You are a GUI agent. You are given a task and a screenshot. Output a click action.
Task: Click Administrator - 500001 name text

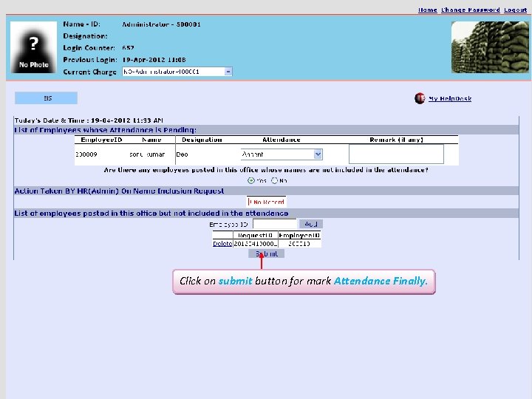point(161,24)
